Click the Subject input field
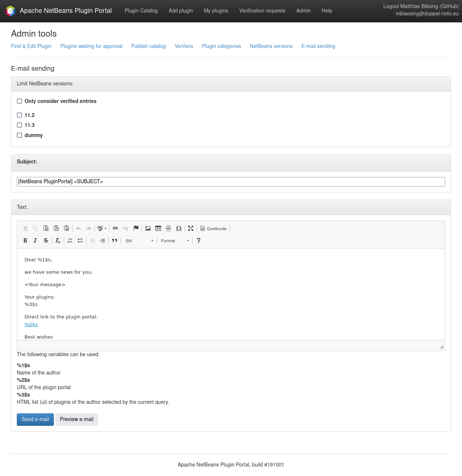The width and height of the screenshot is (462, 476). pyautogui.click(x=231, y=182)
